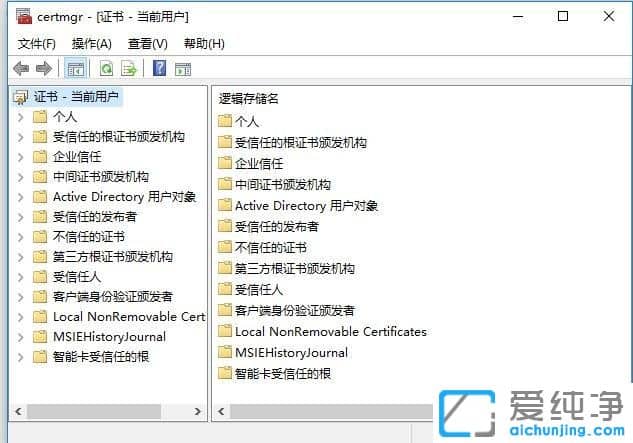This screenshot has width=633, height=443.
Task: Click the Refresh toolbar icon
Action: coord(107,69)
